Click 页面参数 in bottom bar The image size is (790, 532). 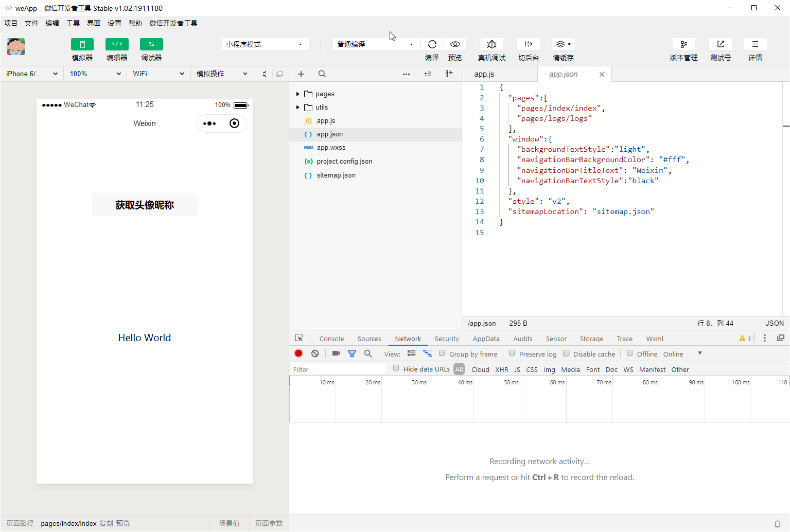point(269,523)
